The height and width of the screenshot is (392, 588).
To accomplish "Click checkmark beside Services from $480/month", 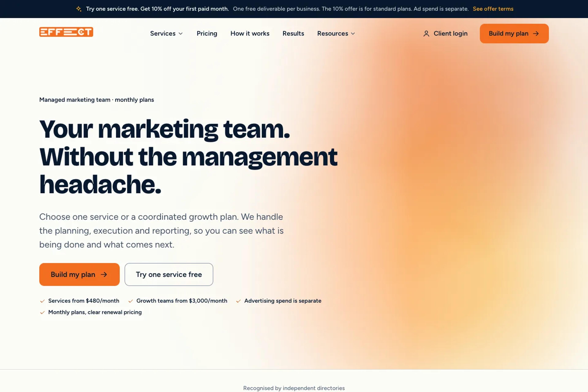I will [43, 301].
